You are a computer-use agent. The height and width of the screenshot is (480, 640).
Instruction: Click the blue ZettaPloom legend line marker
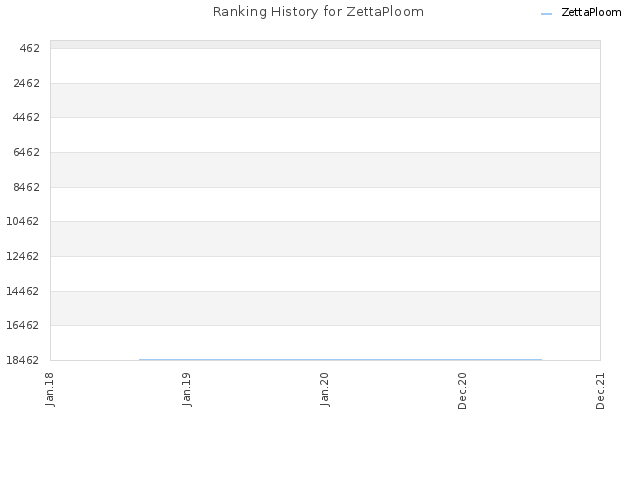(x=546, y=14)
